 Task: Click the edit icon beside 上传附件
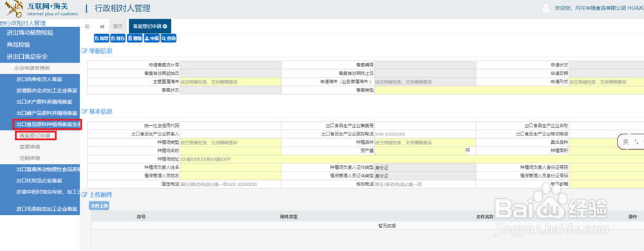(84, 195)
